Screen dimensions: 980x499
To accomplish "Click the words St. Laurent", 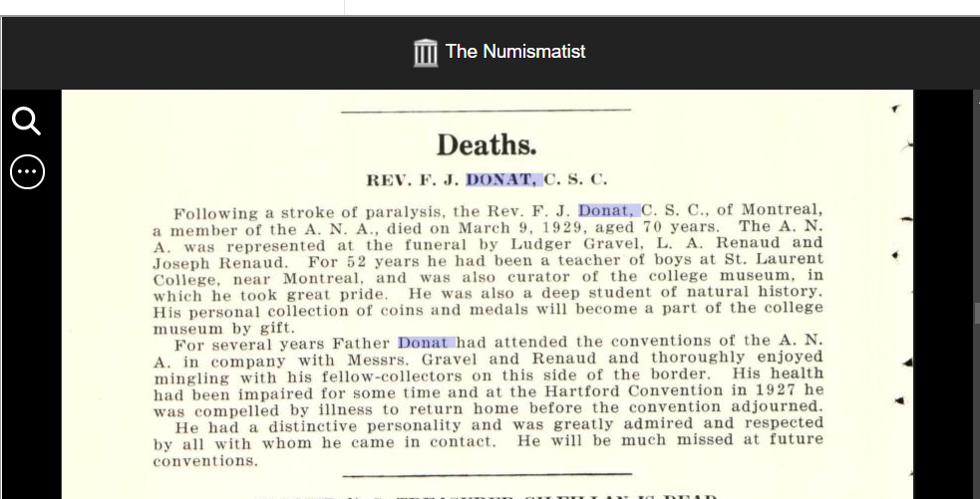I will pyautogui.click(x=774, y=259).
